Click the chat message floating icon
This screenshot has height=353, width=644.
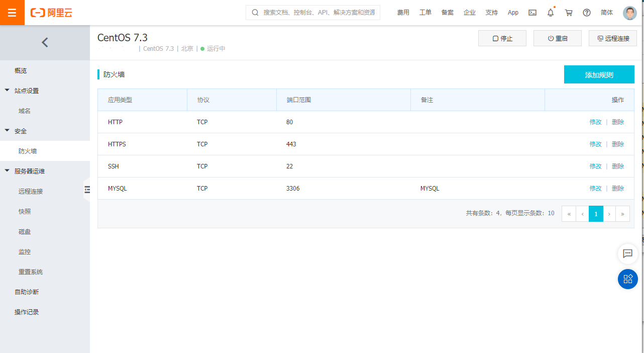pyautogui.click(x=627, y=253)
